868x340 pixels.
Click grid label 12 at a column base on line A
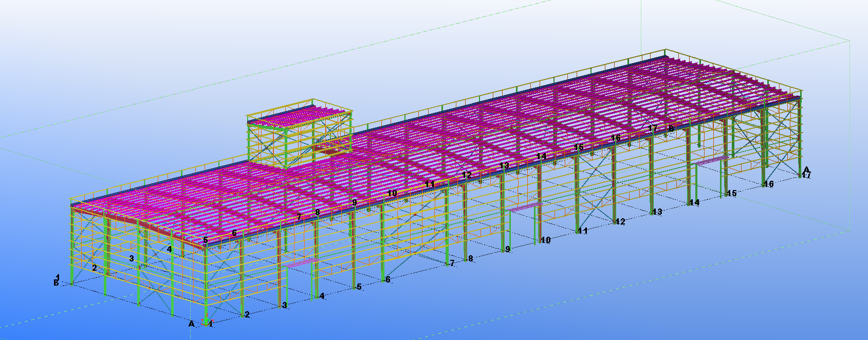click(x=620, y=221)
